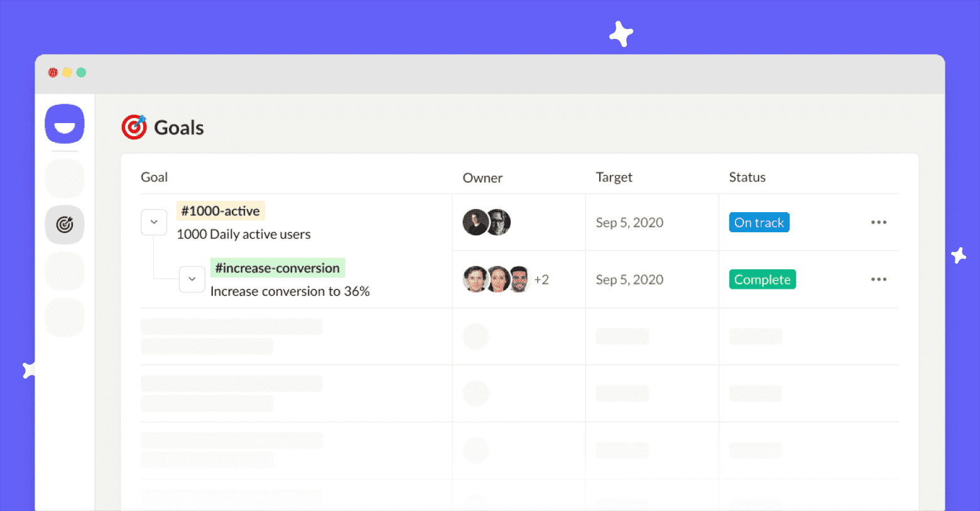
Task: Open more options for #increase-conversion goal
Action: click(878, 279)
